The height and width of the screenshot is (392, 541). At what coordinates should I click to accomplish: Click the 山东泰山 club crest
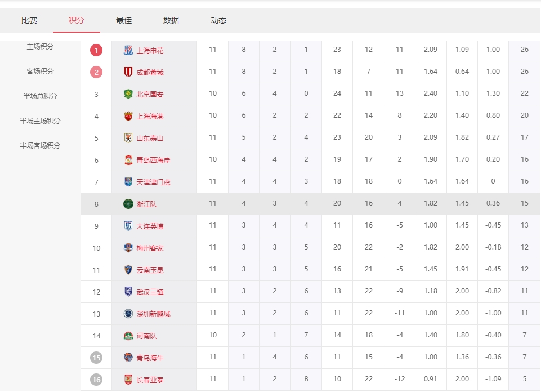coord(128,138)
